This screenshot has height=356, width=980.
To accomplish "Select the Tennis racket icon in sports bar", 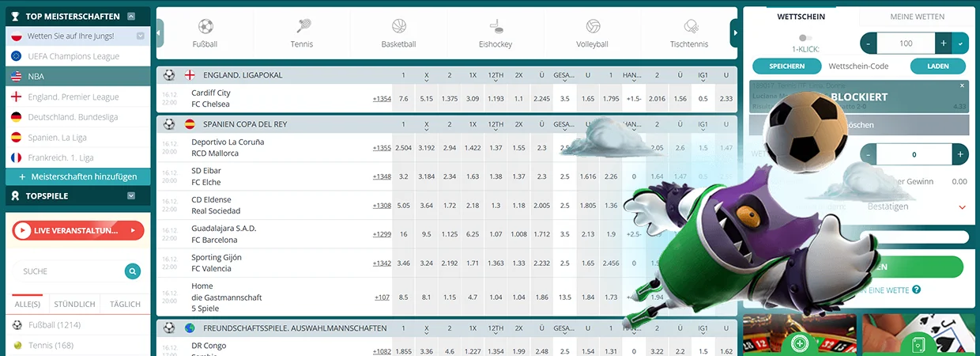I will 303,26.
